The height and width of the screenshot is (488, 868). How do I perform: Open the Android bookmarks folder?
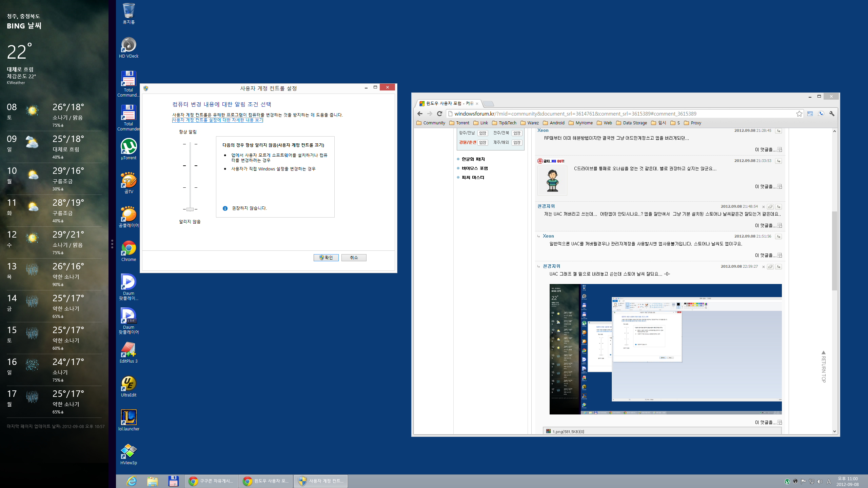pyautogui.click(x=554, y=123)
